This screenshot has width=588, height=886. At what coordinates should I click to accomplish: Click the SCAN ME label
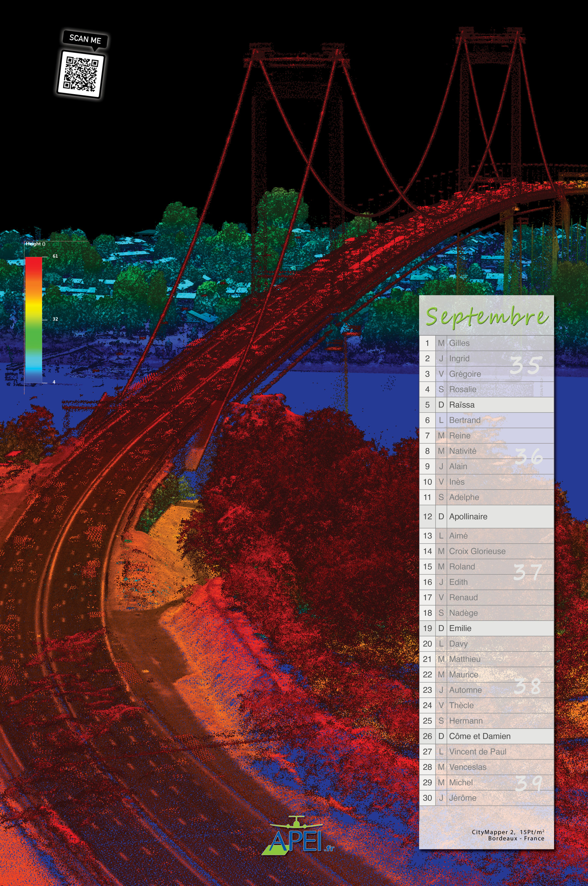[x=85, y=39]
